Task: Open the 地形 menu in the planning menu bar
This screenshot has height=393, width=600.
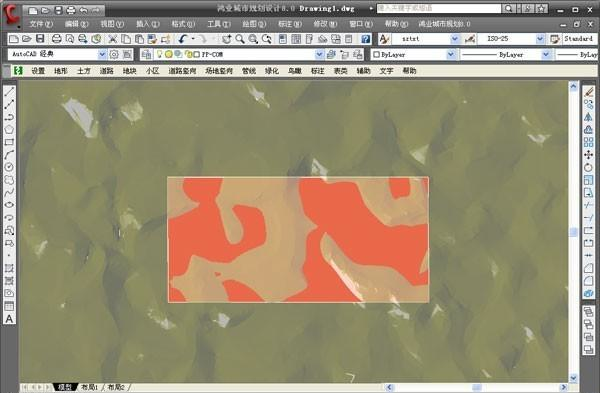Action: pos(61,70)
